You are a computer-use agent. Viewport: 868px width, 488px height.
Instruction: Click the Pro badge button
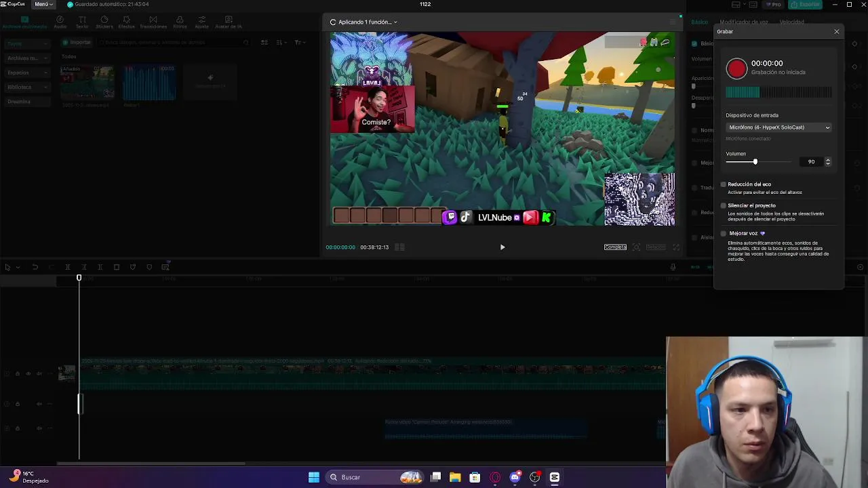coord(773,4)
